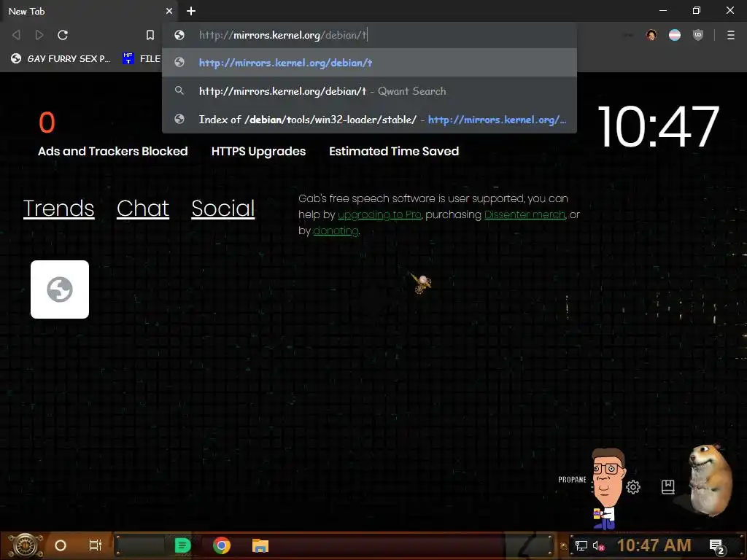Click the large 10:47 clock widget
Viewport: 747px width, 560px height.
click(658, 127)
